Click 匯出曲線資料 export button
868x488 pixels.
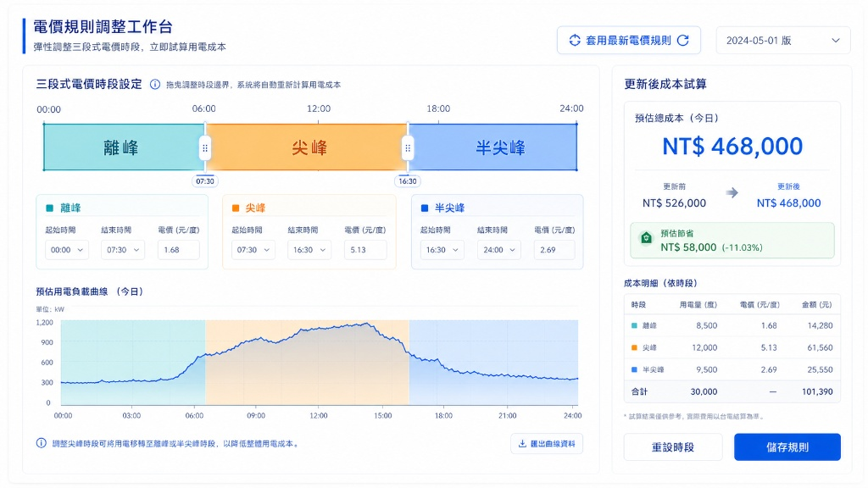click(x=547, y=444)
